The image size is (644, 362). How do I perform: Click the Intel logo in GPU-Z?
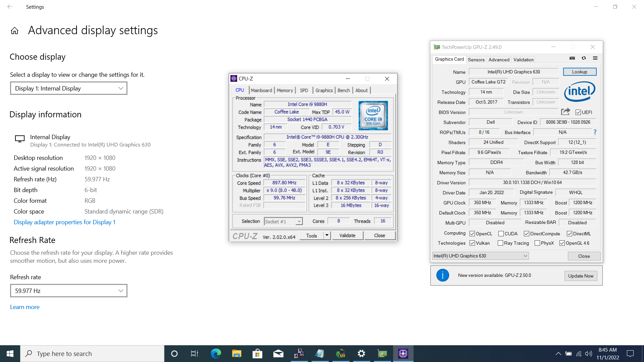pos(580,92)
